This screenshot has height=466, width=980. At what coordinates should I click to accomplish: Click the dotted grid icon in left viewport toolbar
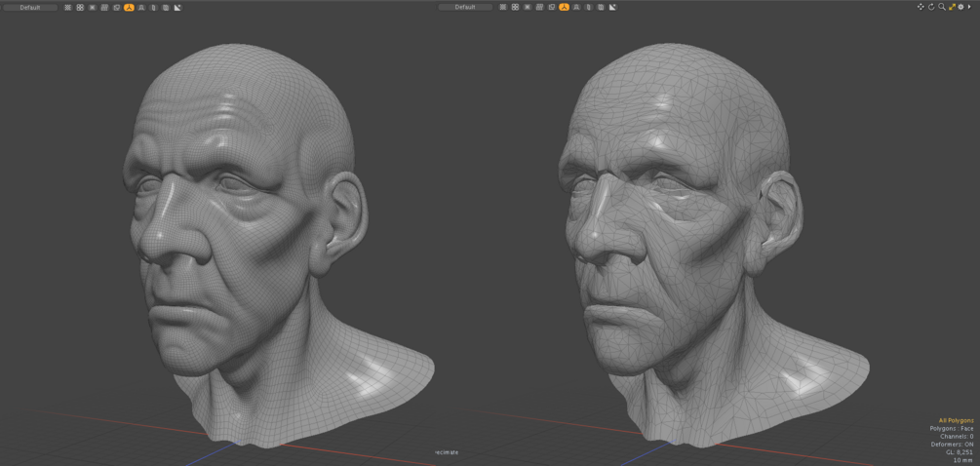[x=68, y=8]
